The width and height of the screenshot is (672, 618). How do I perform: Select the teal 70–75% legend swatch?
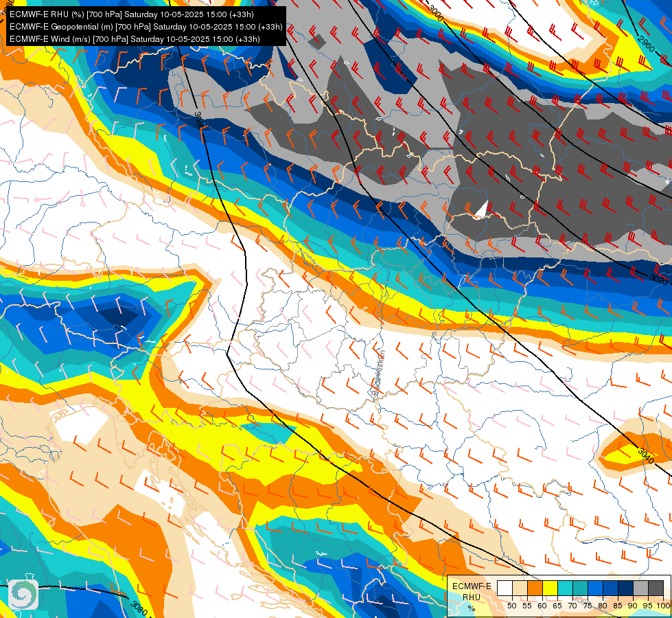pyautogui.click(x=580, y=588)
